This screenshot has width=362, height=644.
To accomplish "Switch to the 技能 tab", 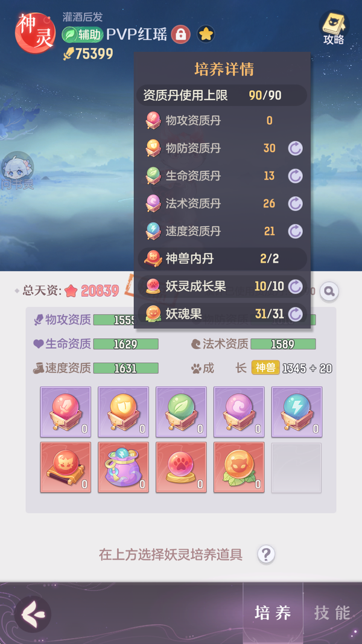I will (x=332, y=613).
